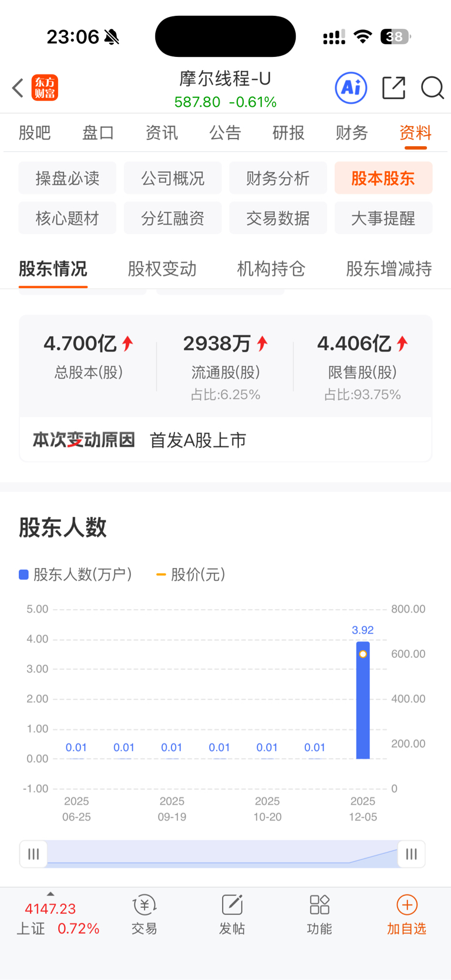451x980 pixels.
Task: Select the 股本股东 section
Action: click(x=383, y=178)
